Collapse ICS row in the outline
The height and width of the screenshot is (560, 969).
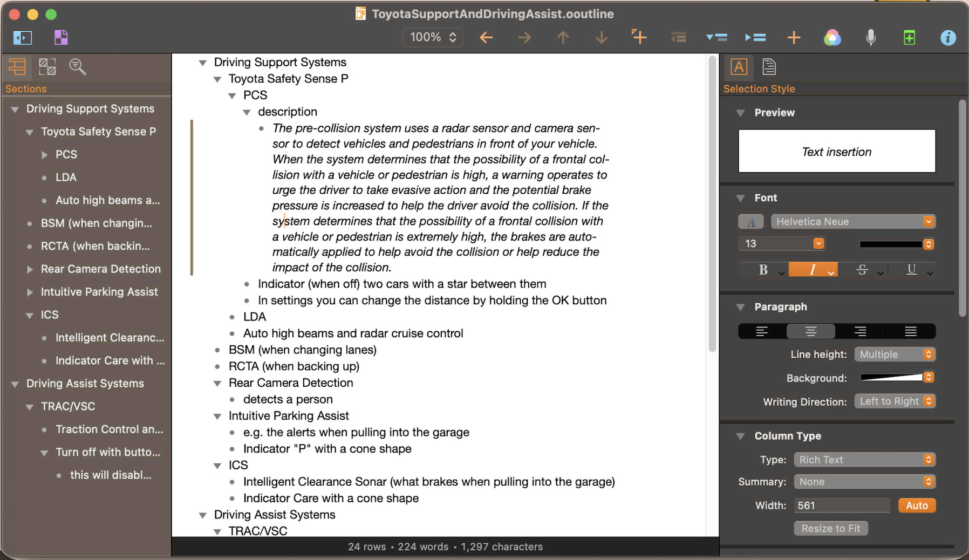click(x=217, y=466)
